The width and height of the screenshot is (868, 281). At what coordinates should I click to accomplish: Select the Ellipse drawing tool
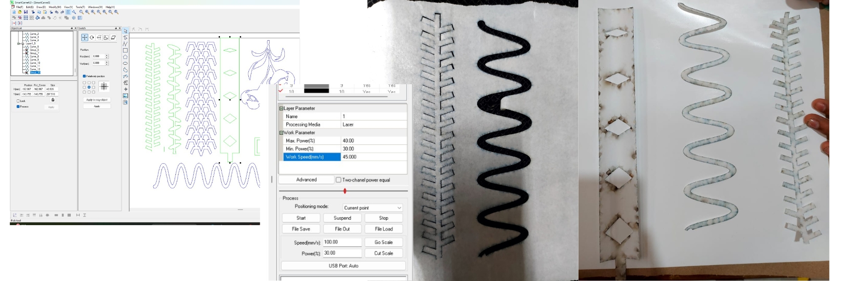click(x=125, y=63)
